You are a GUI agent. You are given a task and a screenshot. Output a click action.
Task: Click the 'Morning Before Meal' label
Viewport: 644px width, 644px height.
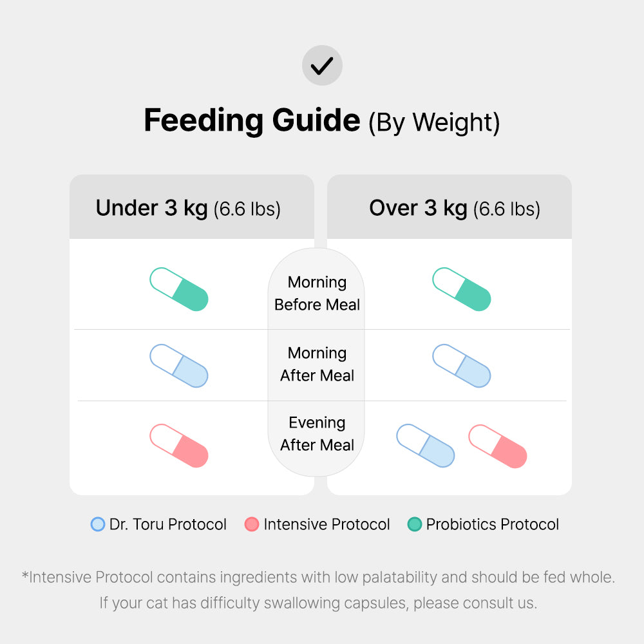[x=317, y=293]
